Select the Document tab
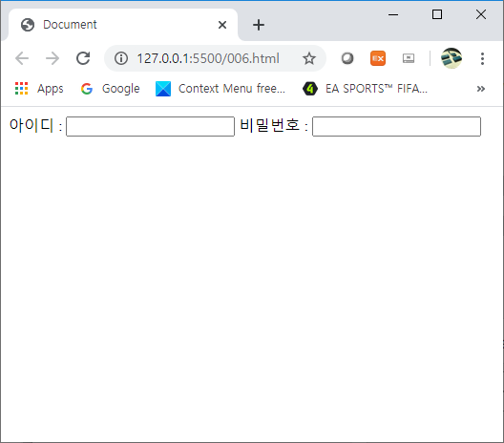This screenshot has width=504, height=443. coord(123,25)
